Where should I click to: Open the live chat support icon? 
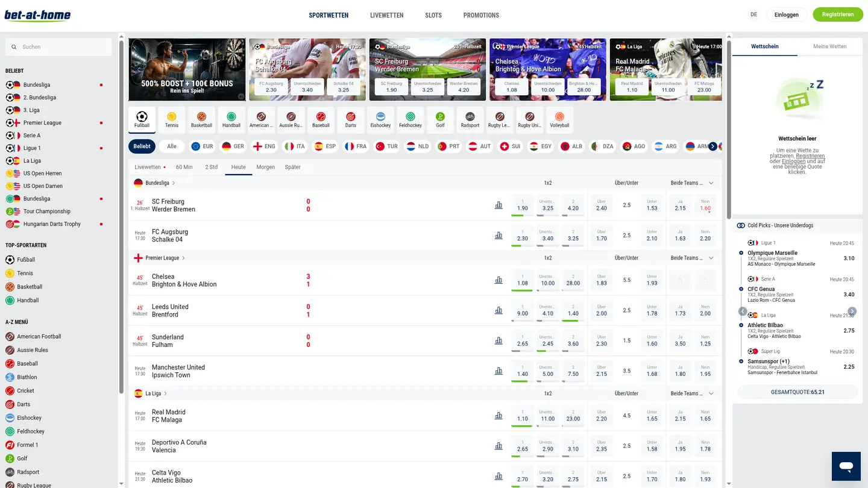point(846,466)
